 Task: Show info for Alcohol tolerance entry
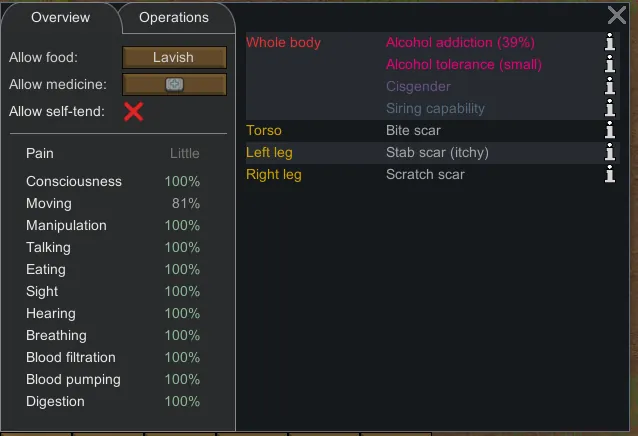(x=609, y=65)
